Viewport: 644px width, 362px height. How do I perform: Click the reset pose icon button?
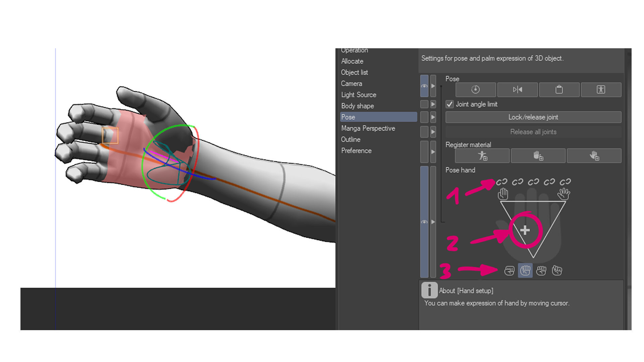pyautogui.click(x=475, y=89)
